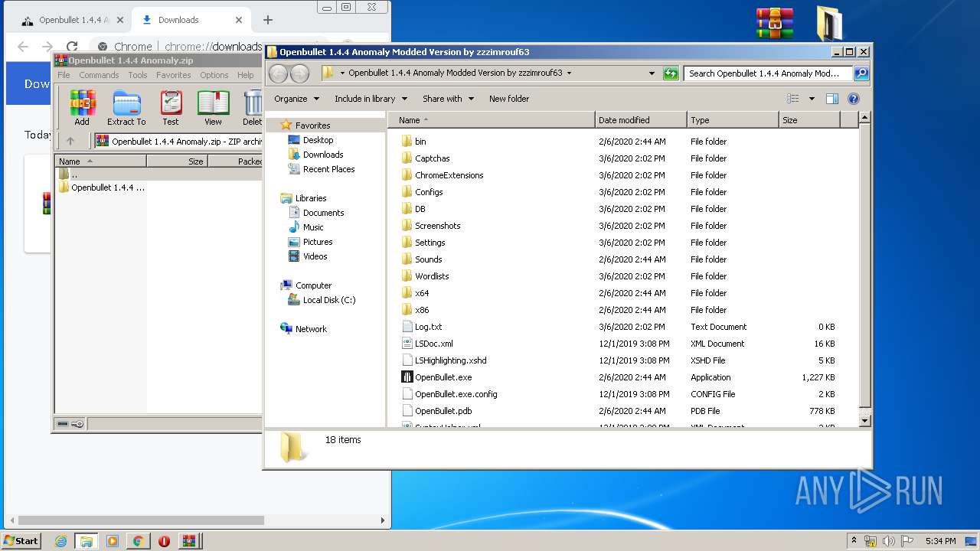Open Internet Explorer from the taskbar
This screenshot has width=980, height=551.
point(60,541)
